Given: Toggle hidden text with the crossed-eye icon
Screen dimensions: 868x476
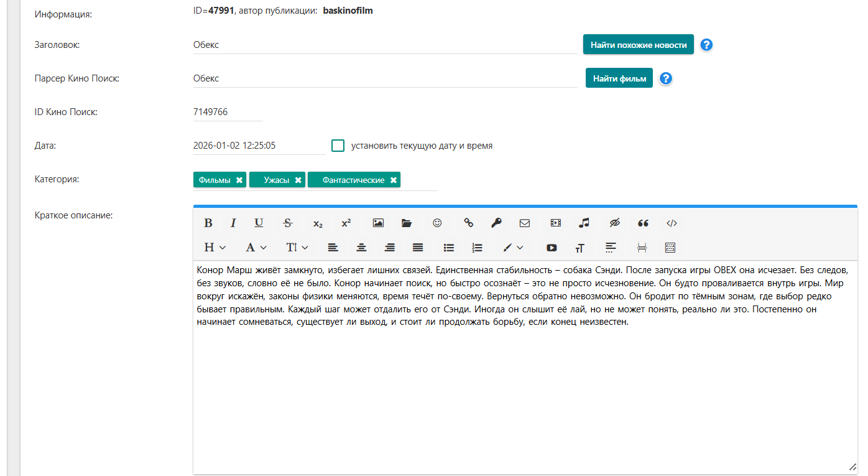Looking at the screenshot, I should [x=615, y=223].
